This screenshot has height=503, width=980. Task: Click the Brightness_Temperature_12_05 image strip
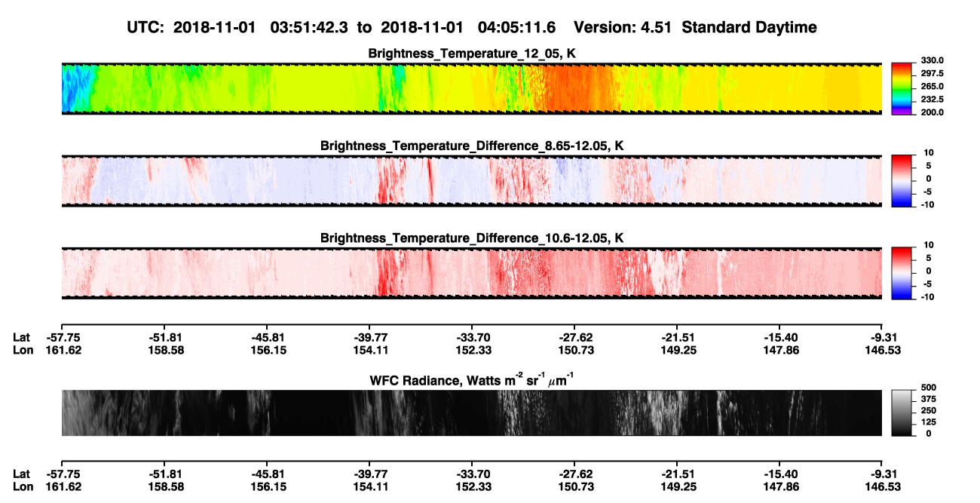(472, 89)
